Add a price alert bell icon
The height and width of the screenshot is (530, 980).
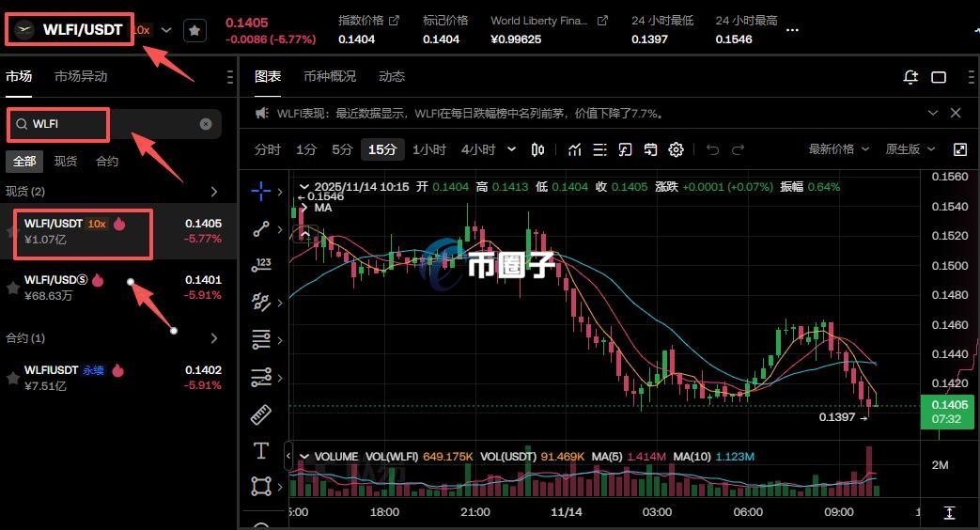pos(910,77)
